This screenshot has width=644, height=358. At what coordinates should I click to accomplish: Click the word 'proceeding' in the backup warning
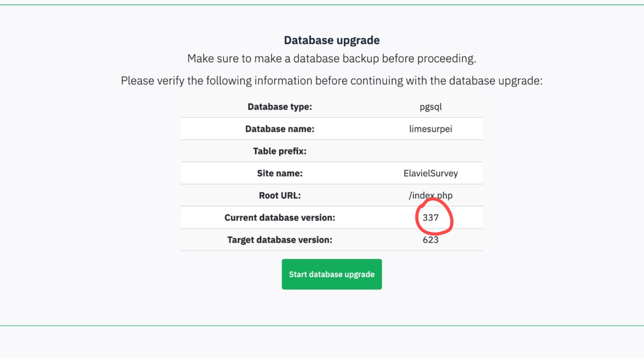coord(446,59)
